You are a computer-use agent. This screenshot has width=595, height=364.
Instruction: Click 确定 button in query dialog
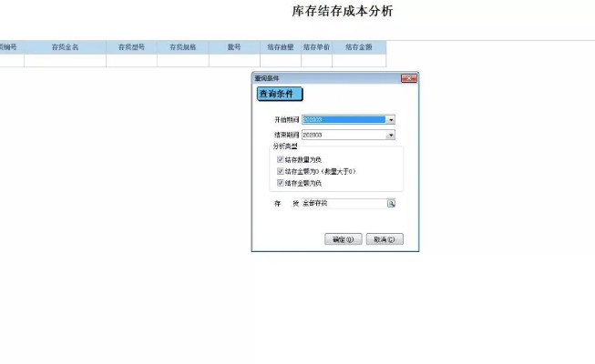pyautogui.click(x=343, y=239)
